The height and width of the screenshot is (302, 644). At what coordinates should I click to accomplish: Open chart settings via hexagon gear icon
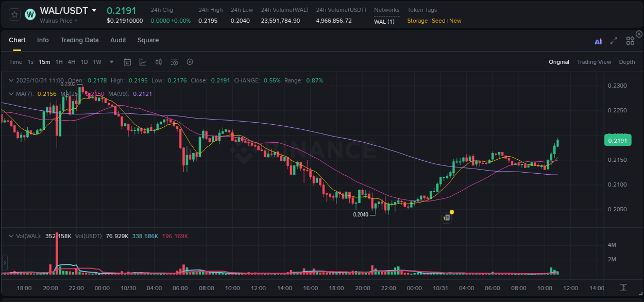coord(189,62)
